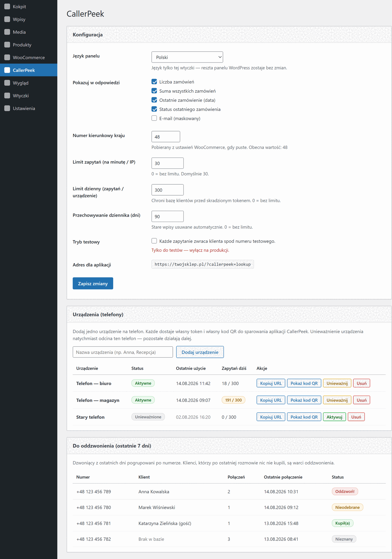Select the Adres dla aplikacji URL code
Image resolution: width=392 pixels, height=559 pixels.
(x=203, y=264)
